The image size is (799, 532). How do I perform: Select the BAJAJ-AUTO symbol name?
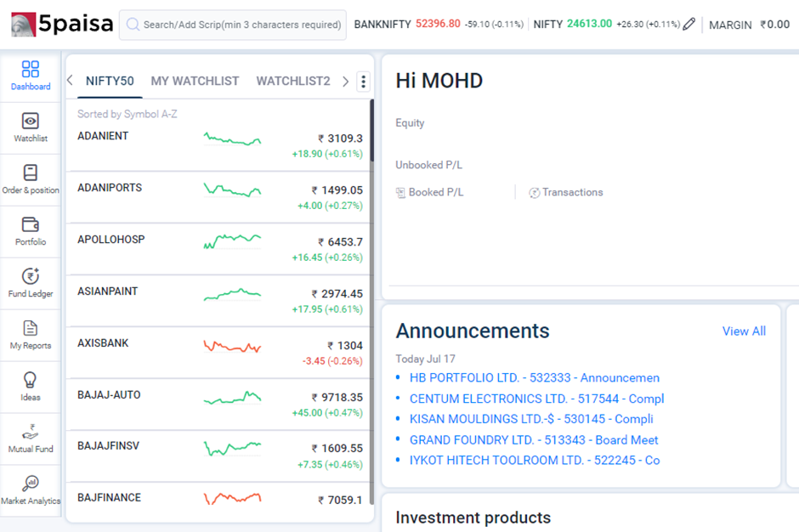[109, 395]
